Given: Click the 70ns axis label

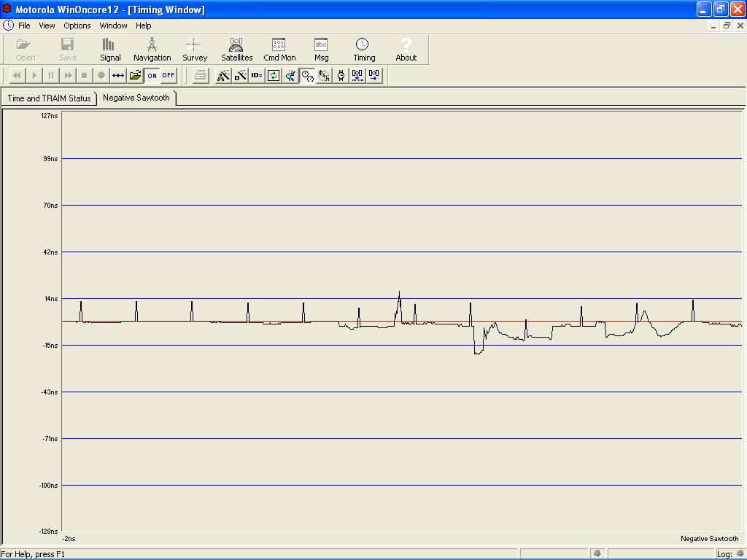Looking at the screenshot, I should [x=50, y=205].
